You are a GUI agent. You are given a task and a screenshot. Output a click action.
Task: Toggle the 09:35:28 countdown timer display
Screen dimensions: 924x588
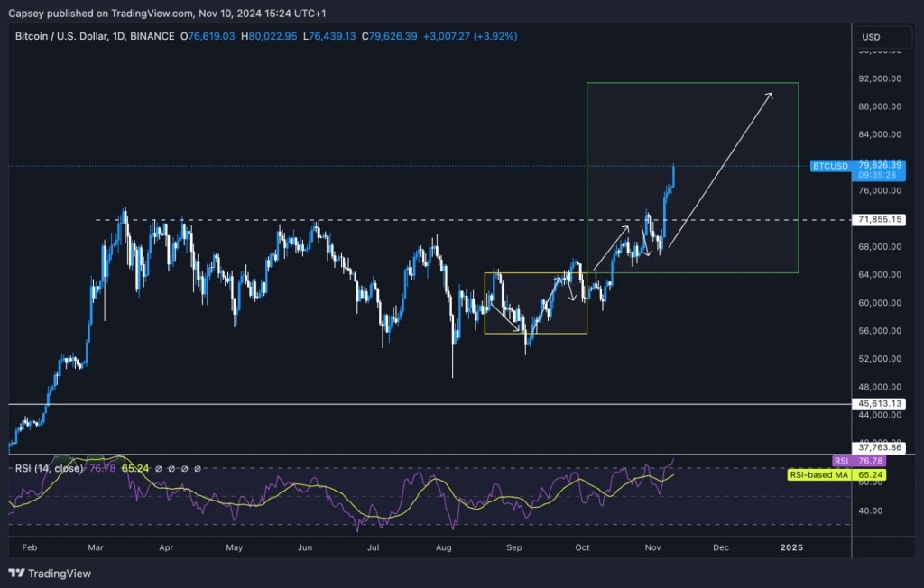(879, 176)
